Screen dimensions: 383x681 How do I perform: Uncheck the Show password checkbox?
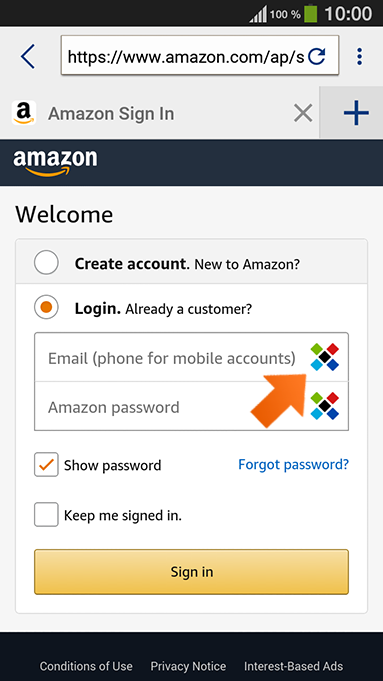[46, 465]
